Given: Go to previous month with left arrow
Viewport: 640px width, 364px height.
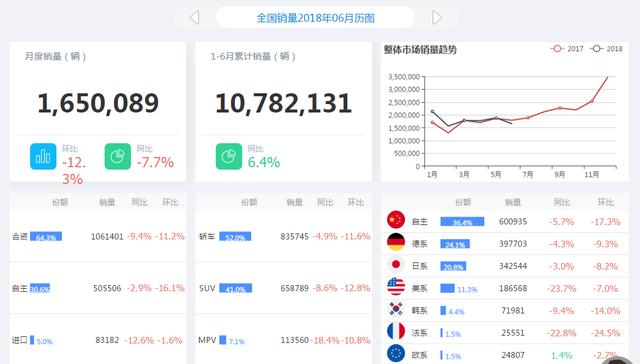Looking at the screenshot, I should pos(194,18).
